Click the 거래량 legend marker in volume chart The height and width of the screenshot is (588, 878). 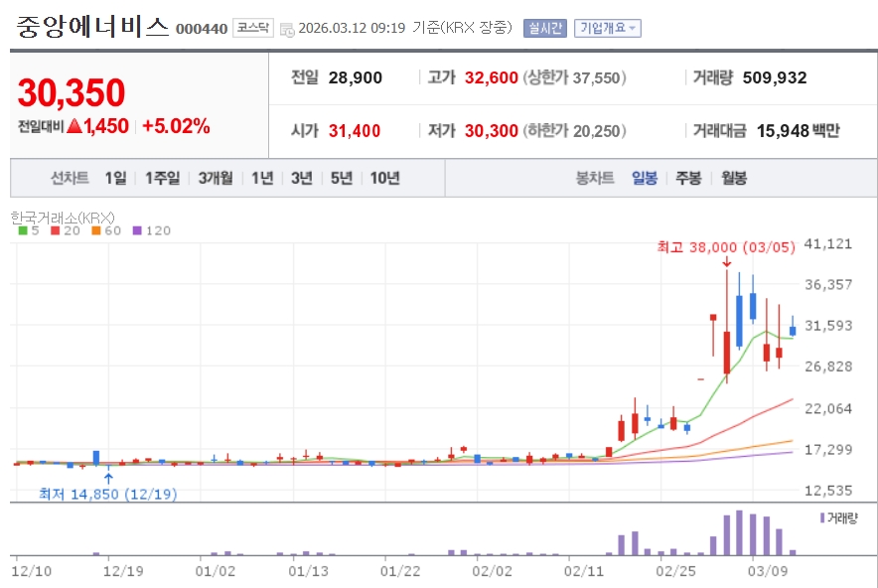822,518
